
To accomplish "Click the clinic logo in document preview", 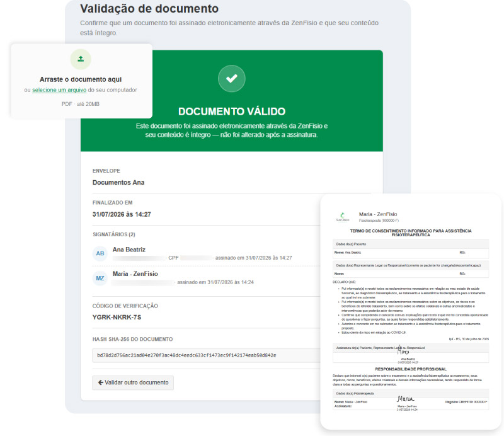I will (343, 217).
